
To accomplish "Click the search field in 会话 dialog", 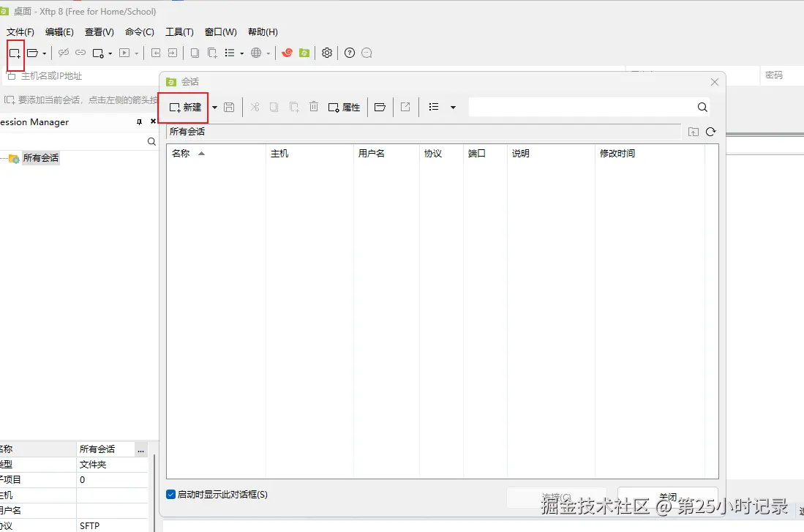I will click(x=582, y=108).
